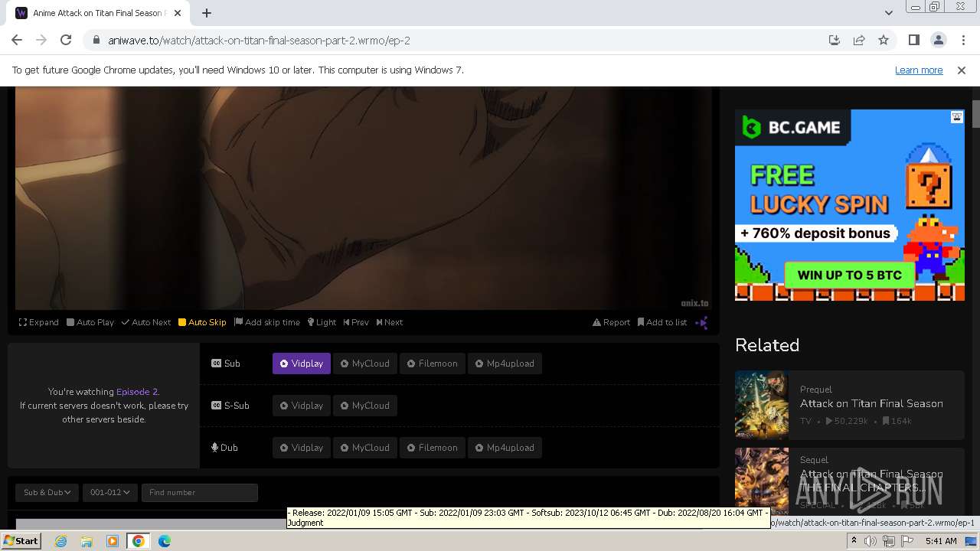The image size is (980, 551).
Task: View site information lock icon
Action: [96, 40]
